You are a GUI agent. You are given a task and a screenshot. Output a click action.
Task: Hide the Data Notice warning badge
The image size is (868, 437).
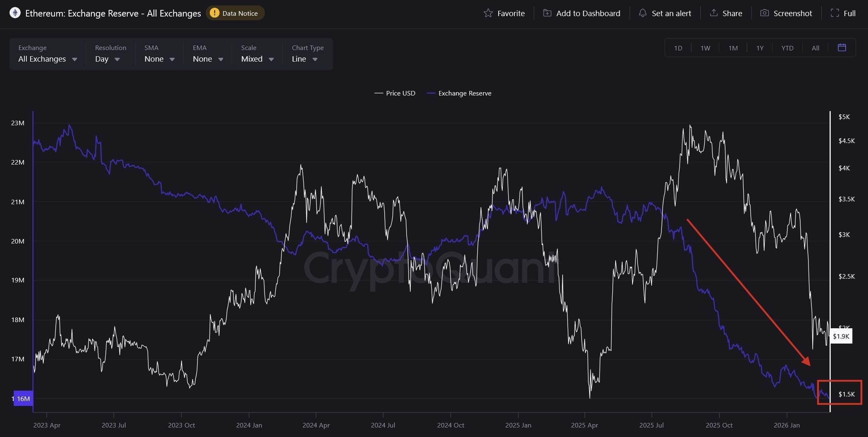point(235,13)
